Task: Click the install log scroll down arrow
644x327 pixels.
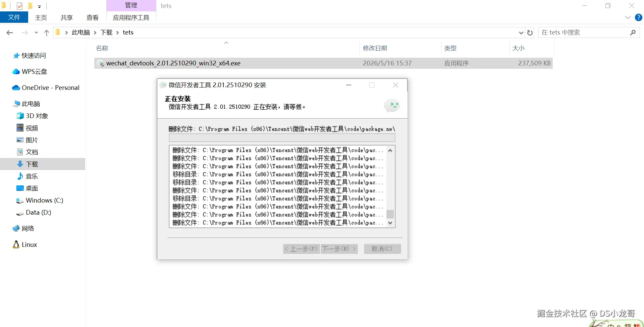Action: coord(390,223)
